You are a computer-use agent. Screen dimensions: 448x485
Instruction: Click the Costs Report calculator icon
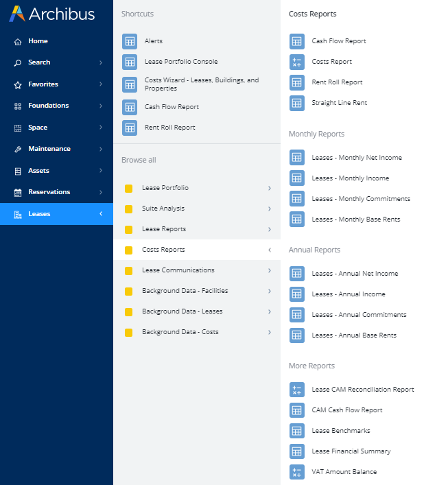pos(296,62)
